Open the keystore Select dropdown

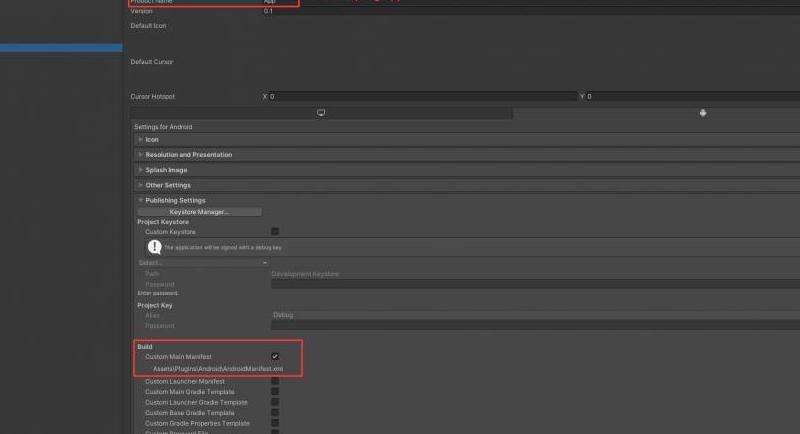(x=202, y=263)
